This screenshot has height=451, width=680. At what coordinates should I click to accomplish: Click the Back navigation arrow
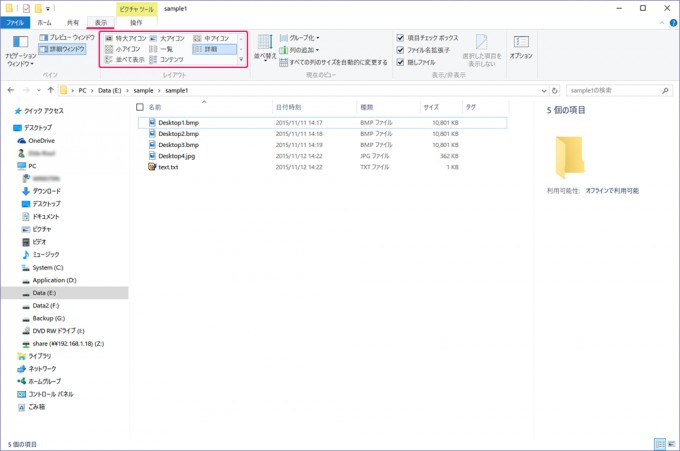pos(11,90)
